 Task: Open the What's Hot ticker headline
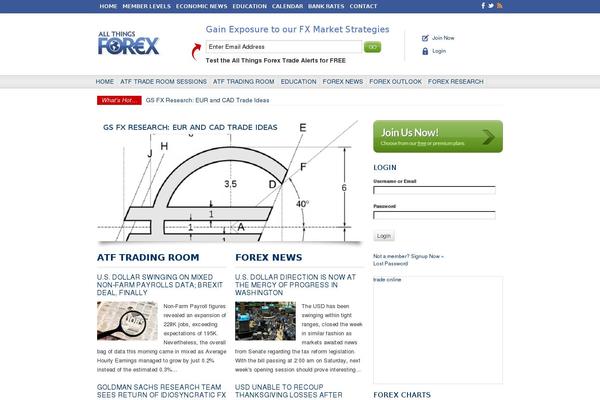207,100
